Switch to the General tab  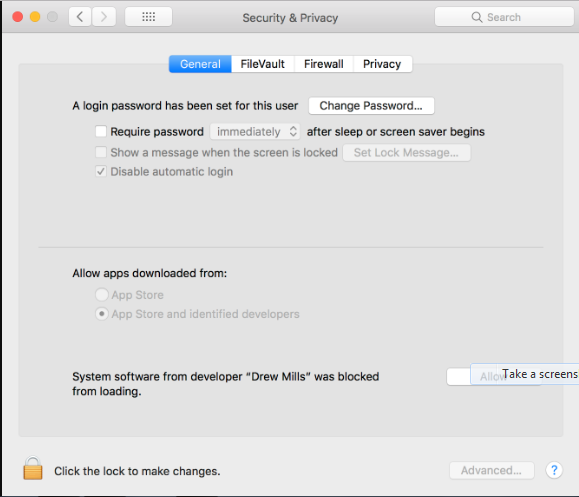[x=200, y=64]
